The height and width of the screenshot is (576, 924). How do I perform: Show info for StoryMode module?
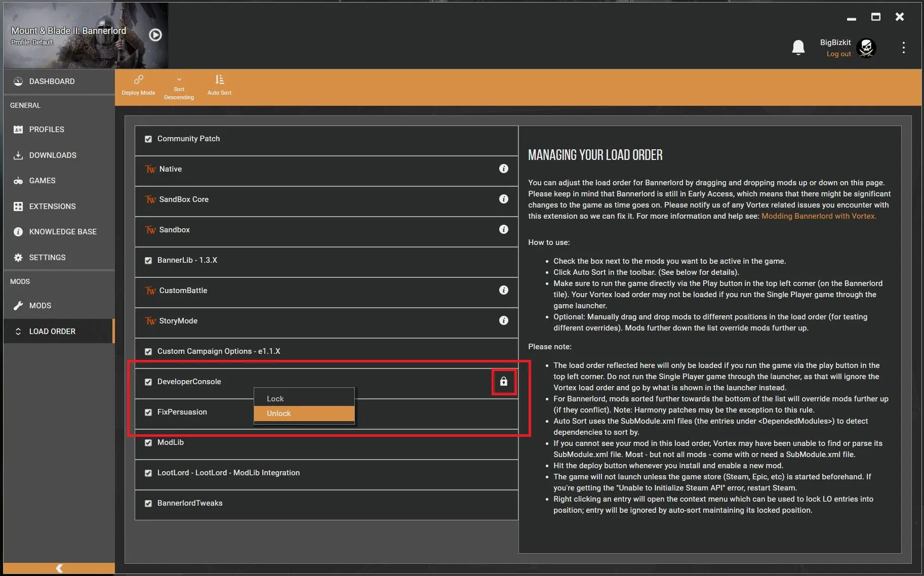coord(503,320)
